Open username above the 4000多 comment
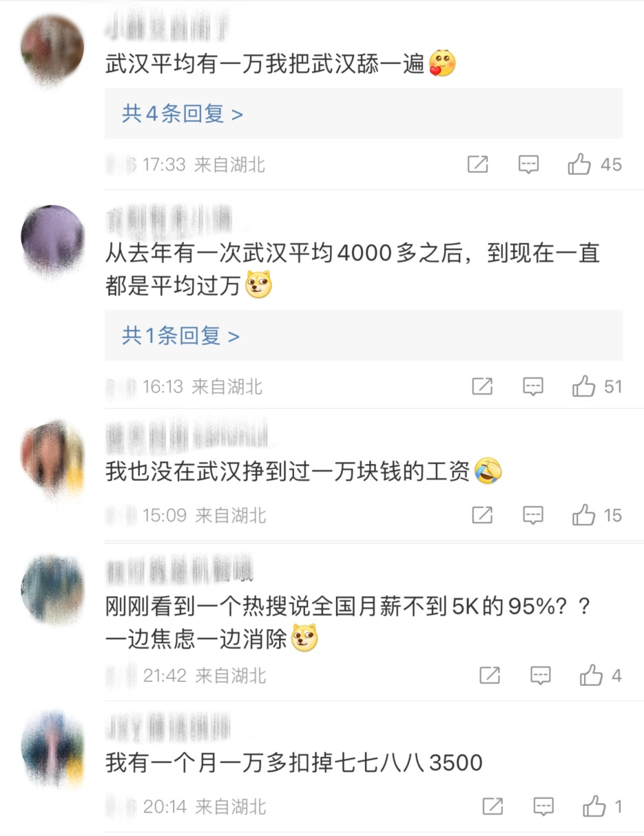This screenshot has height=836, width=644. pos(169,220)
